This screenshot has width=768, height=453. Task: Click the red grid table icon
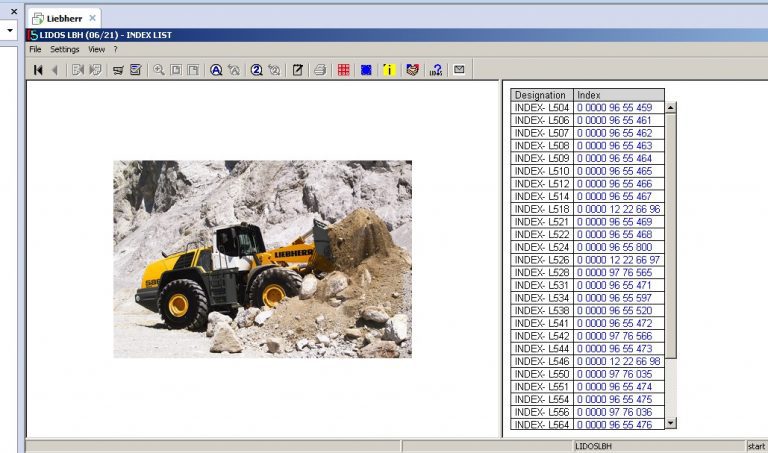tap(343, 70)
